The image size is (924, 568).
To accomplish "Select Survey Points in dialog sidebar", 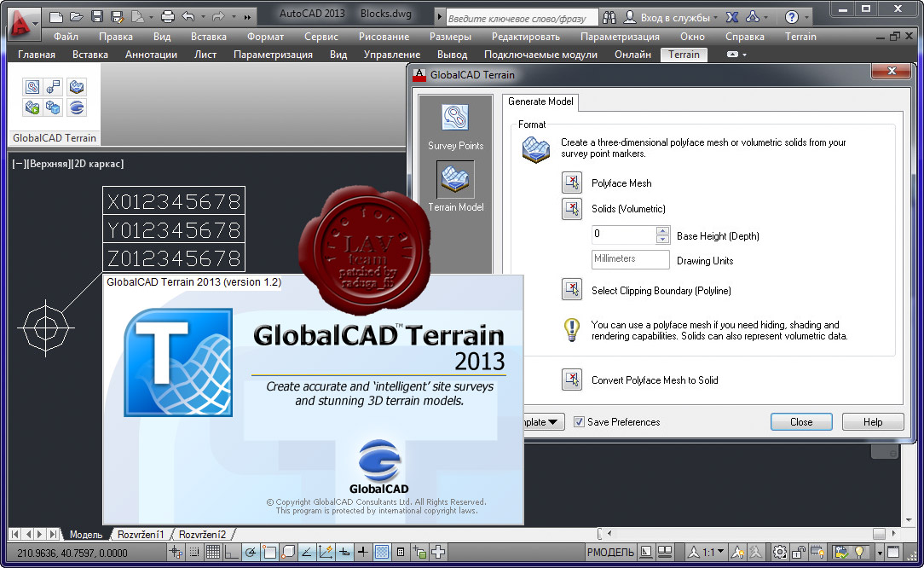I will click(x=455, y=127).
